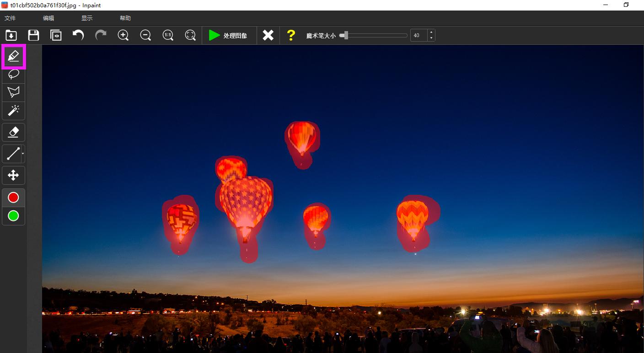Show the original image preview icon

56,35
